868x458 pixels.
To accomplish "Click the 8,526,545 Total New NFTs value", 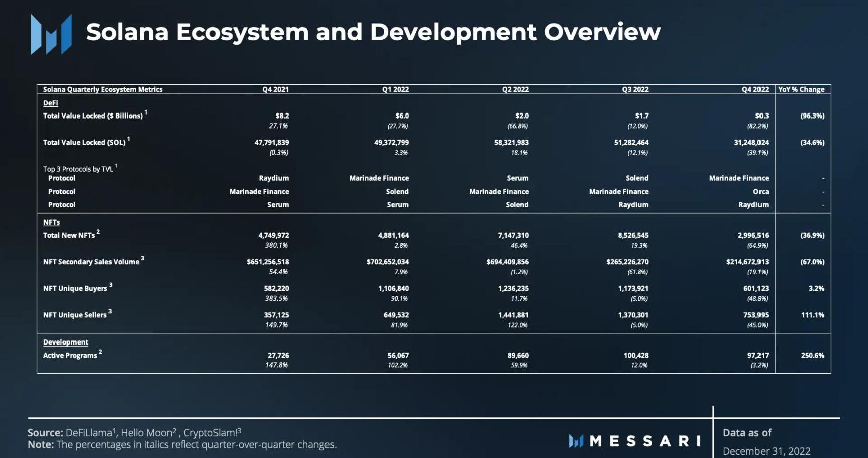I will tap(633, 235).
